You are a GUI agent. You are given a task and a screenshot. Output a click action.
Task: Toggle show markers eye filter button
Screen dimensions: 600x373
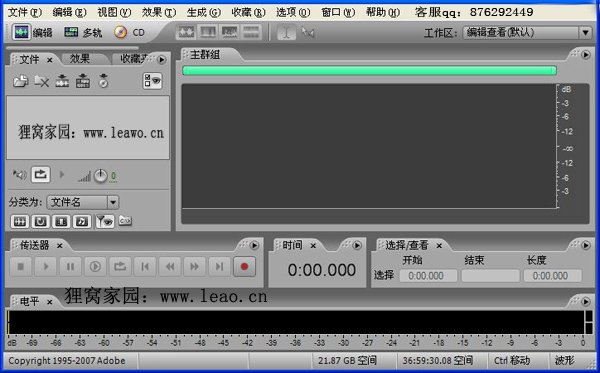104,221
